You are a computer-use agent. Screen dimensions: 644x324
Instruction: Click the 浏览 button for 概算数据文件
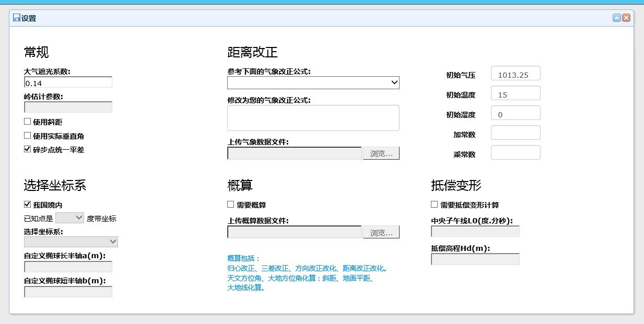point(381,232)
